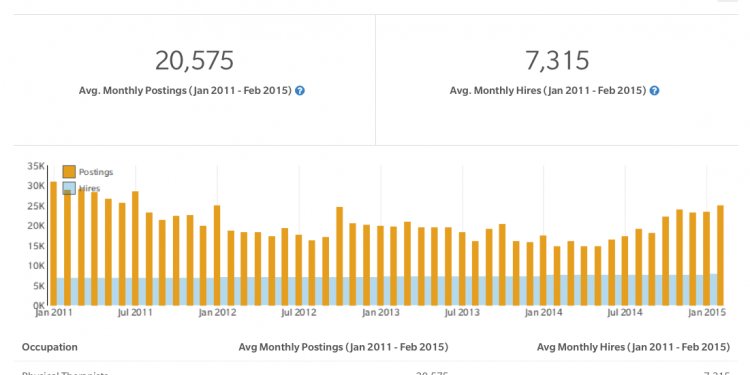
Task: Click the Jul 2012 axis label
Action: (x=298, y=312)
